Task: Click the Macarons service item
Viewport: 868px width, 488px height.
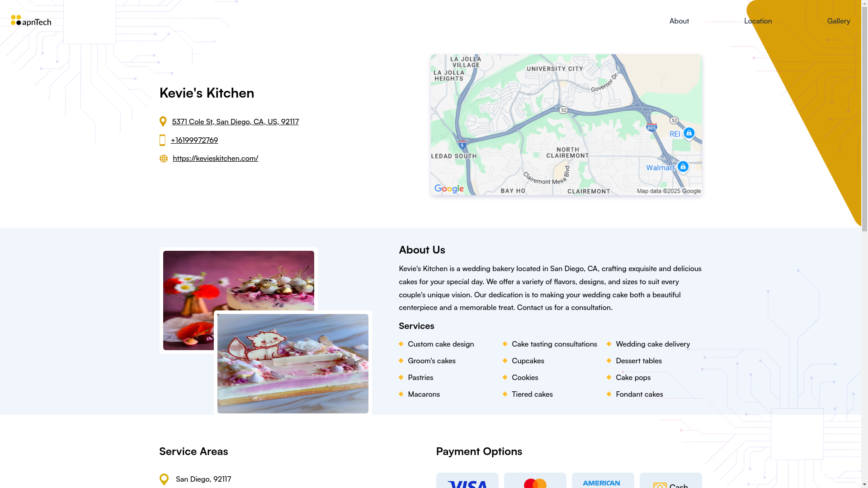Action: pos(424,394)
